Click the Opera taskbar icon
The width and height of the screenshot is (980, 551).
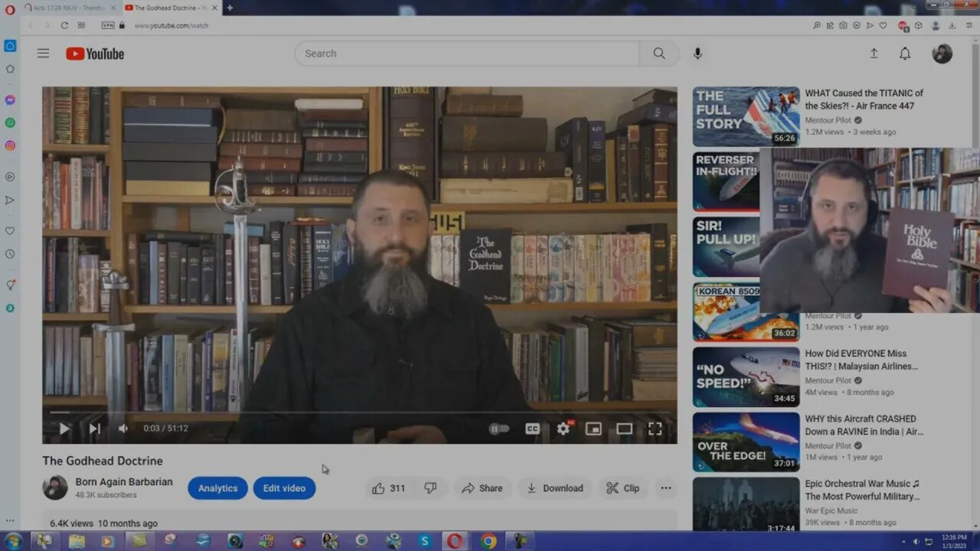455,541
